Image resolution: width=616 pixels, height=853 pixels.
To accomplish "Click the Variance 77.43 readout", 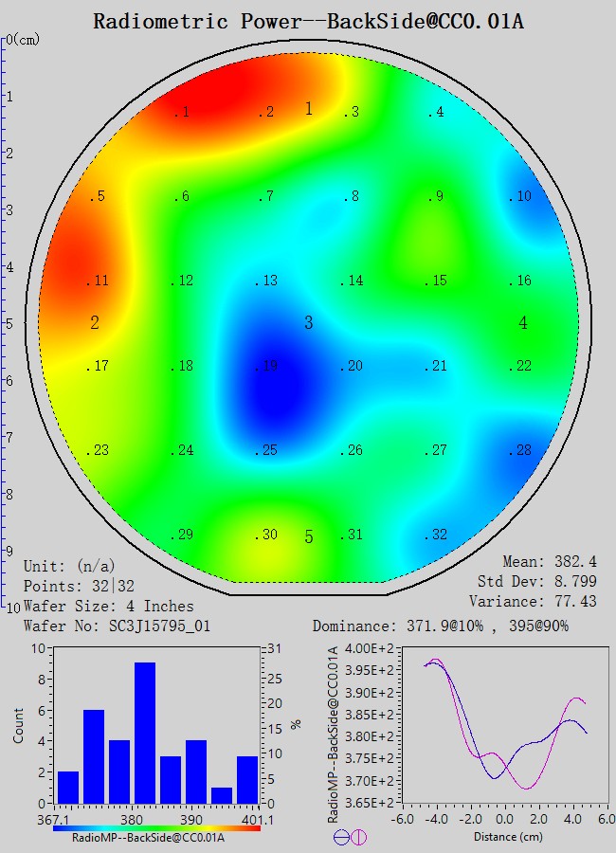I will click(x=533, y=601).
